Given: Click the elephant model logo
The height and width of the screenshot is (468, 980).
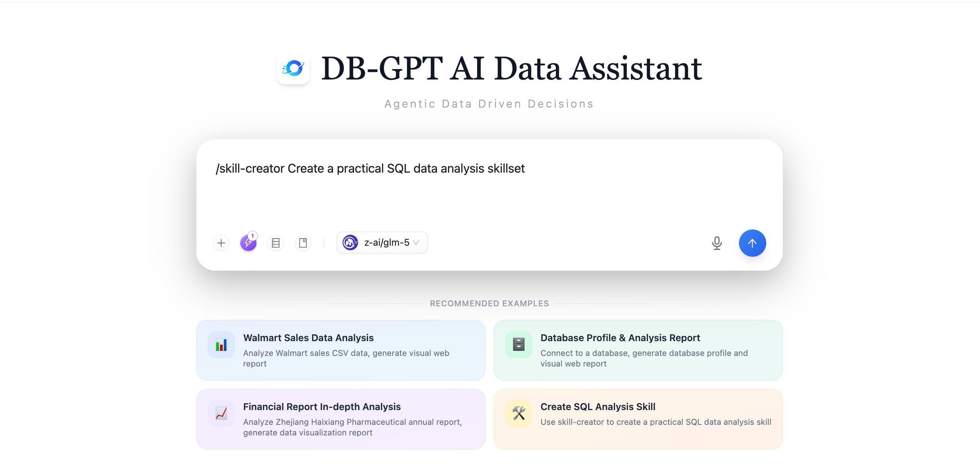Looking at the screenshot, I should click(x=350, y=243).
